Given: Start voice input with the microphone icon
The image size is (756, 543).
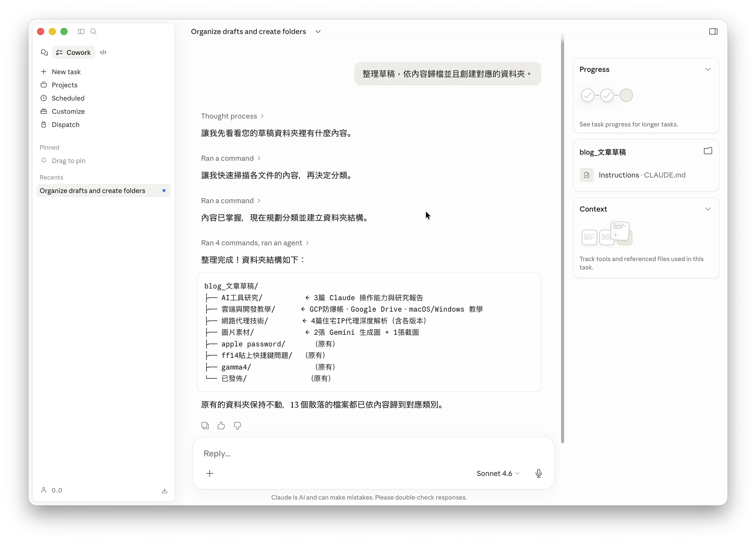Looking at the screenshot, I should coord(538,473).
